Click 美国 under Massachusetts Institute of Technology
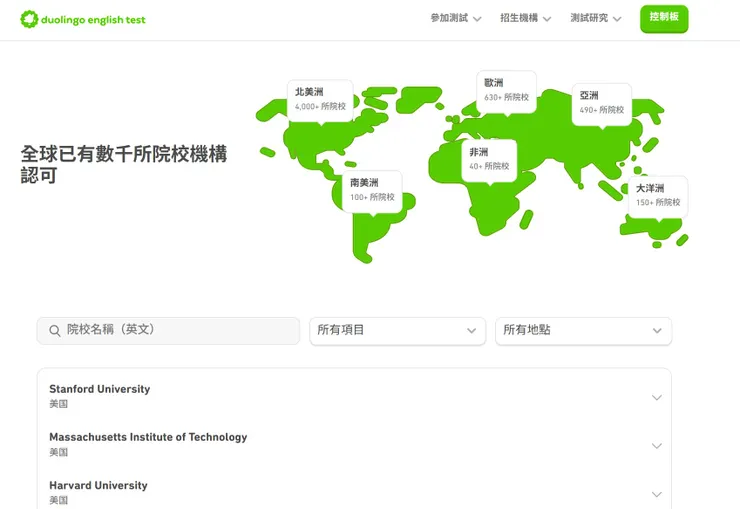This screenshot has height=509, width=740. 59,452
